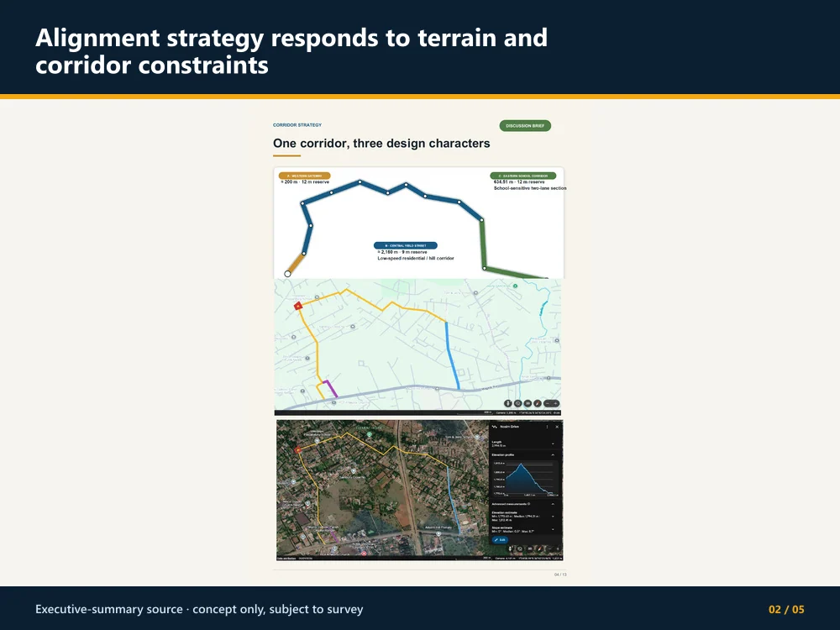Click the pegman icon on the satellite map
This screenshot has height=630, width=840.
point(510,549)
